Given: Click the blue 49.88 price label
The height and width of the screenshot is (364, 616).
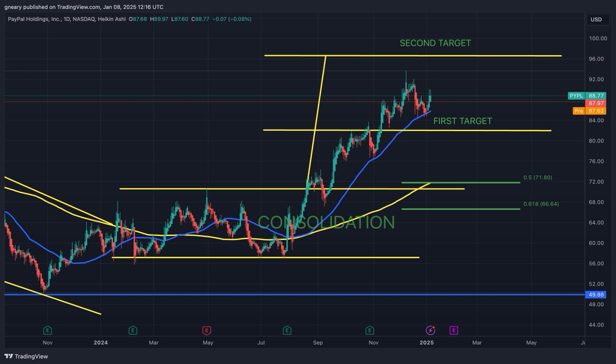Looking at the screenshot, I should point(596,294).
